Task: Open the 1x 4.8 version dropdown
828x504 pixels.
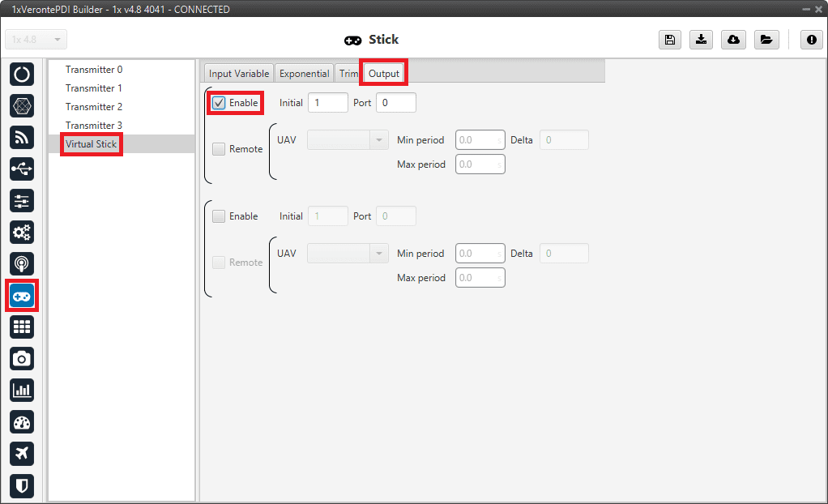Action: [x=36, y=40]
